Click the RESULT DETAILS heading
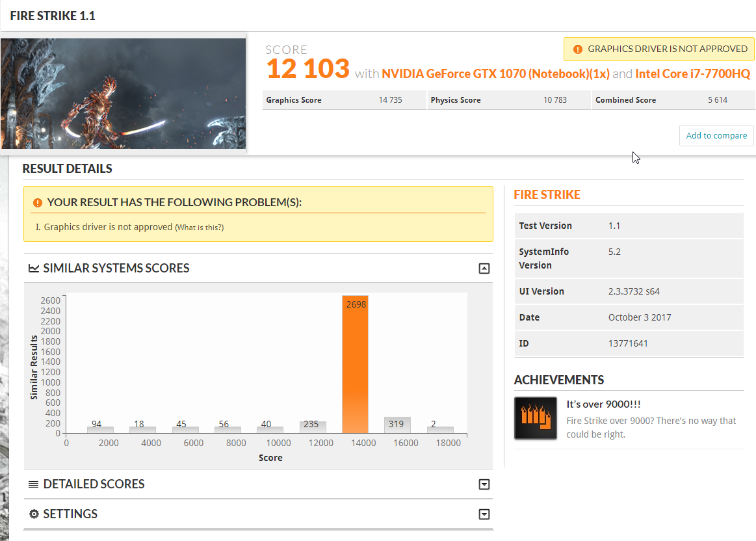756x541 pixels. [x=67, y=169]
